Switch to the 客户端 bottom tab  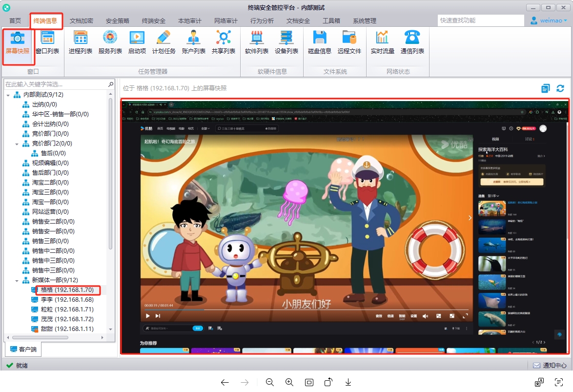[x=24, y=349]
